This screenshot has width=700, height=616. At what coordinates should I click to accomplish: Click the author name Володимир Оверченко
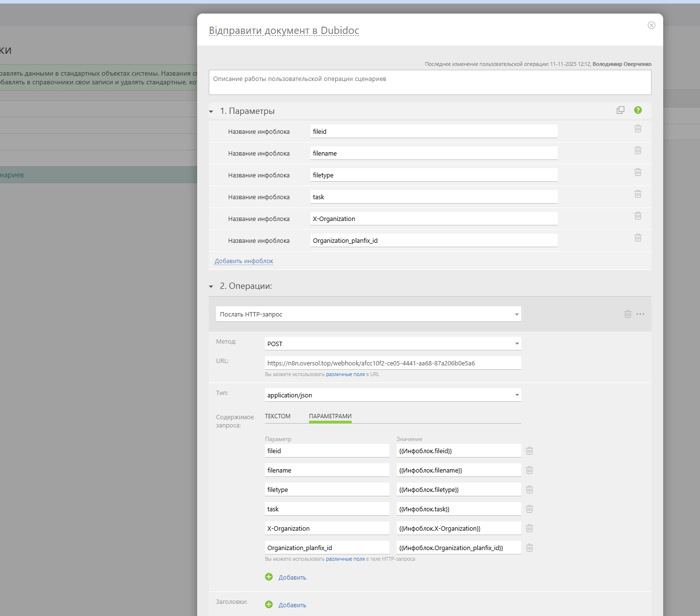coord(622,64)
